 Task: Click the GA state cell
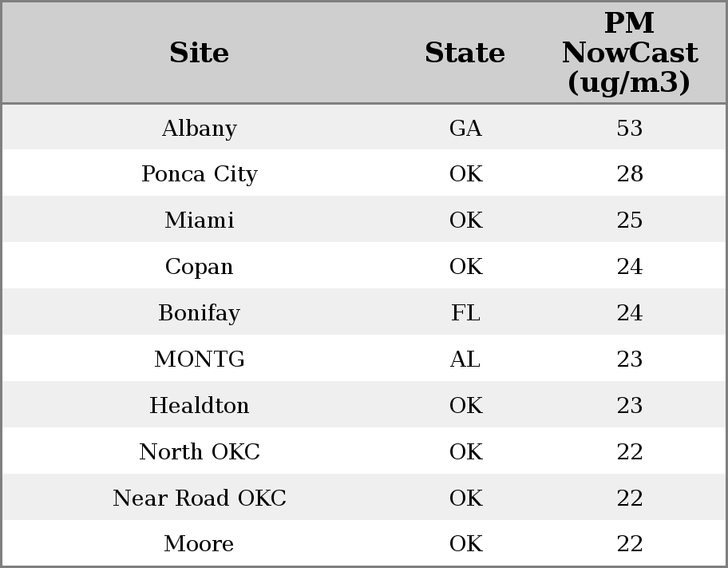[465, 129]
